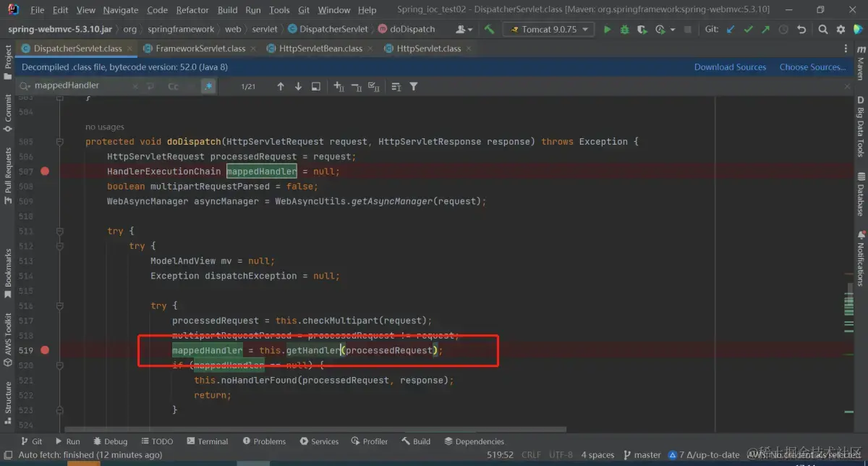Open the user account dropdown

(x=464, y=30)
